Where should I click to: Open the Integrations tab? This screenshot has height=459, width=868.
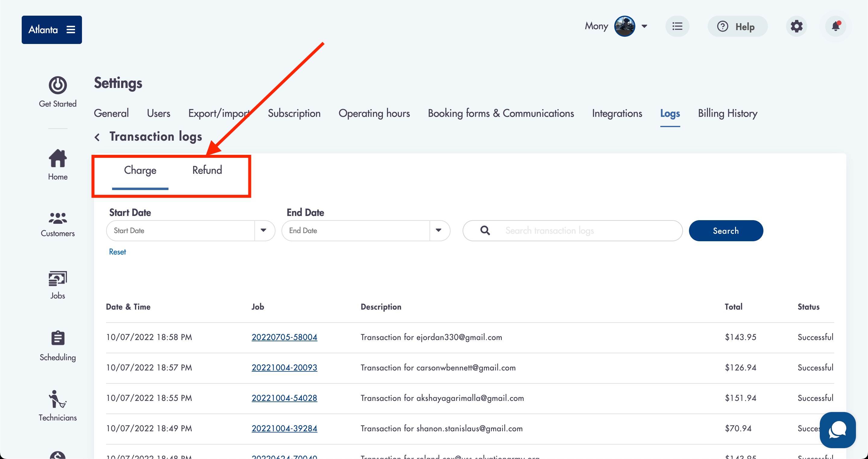(x=617, y=114)
